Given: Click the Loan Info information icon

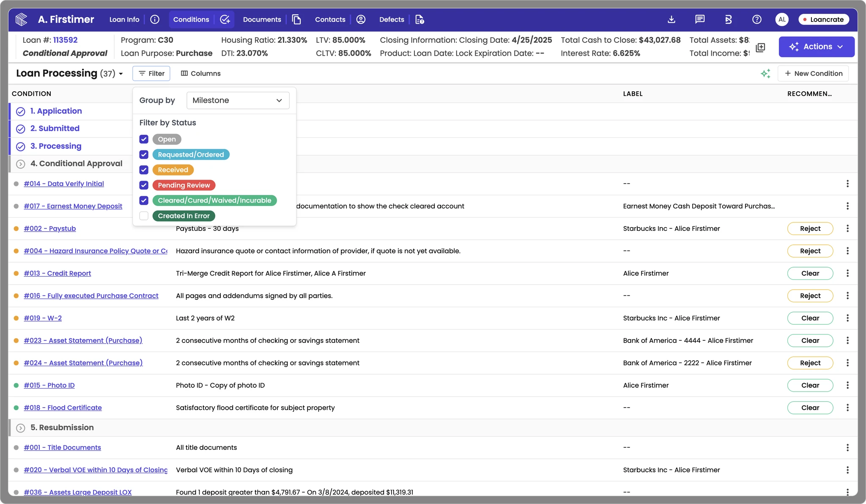Looking at the screenshot, I should 155,19.
